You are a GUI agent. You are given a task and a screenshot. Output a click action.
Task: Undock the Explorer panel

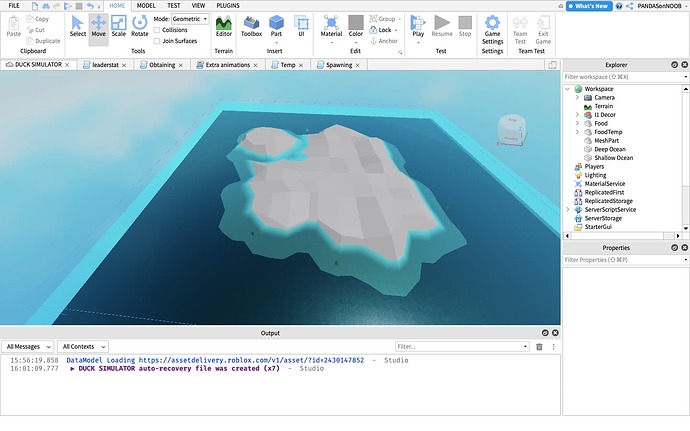(674, 65)
